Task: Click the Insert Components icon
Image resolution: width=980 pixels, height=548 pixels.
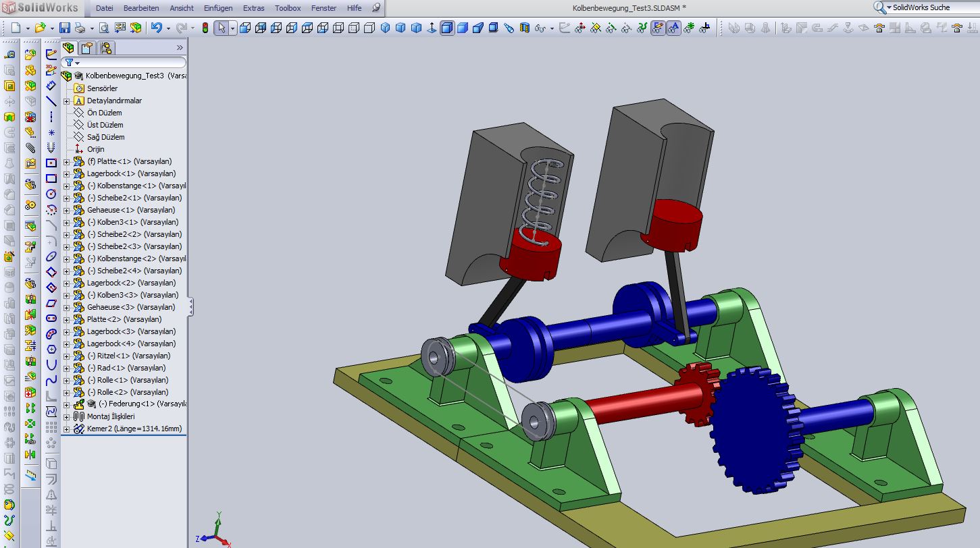Action: pos(30,54)
